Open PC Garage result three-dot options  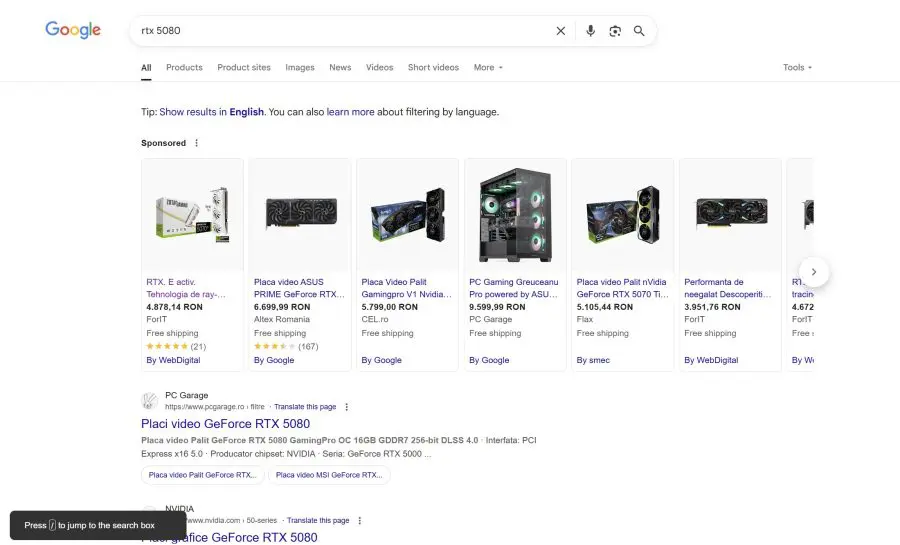click(x=346, y=407)
